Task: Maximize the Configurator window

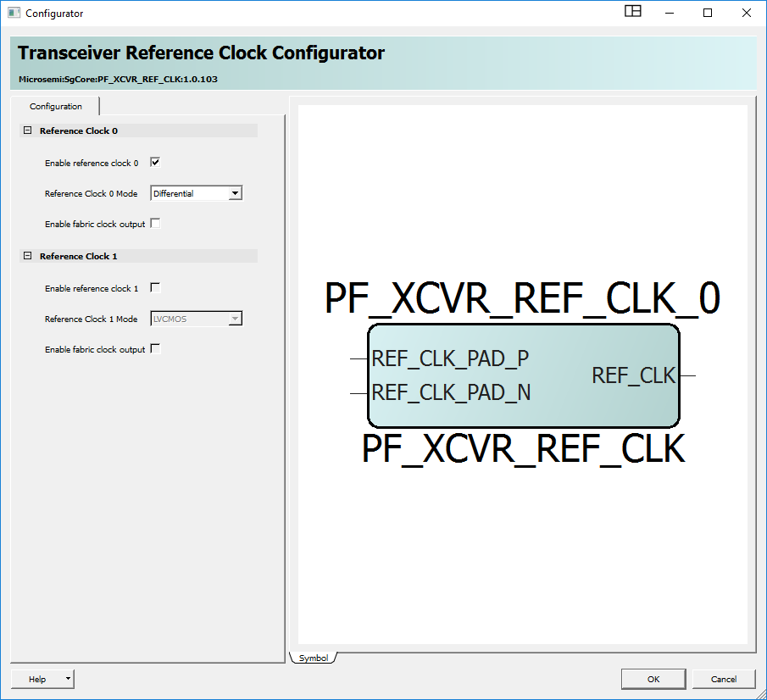Action: (708, 13)
